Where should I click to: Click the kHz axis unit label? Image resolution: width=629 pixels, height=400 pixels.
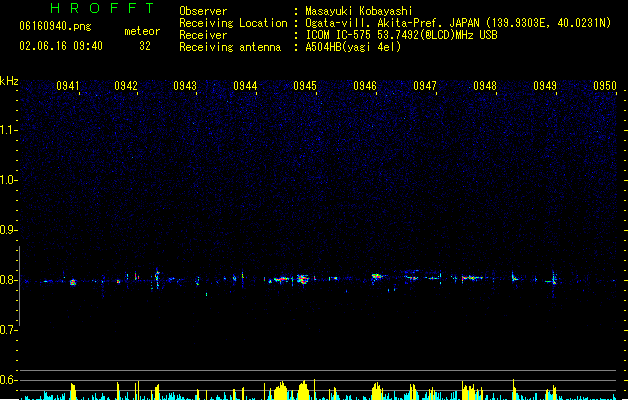[x=9, y=81]
